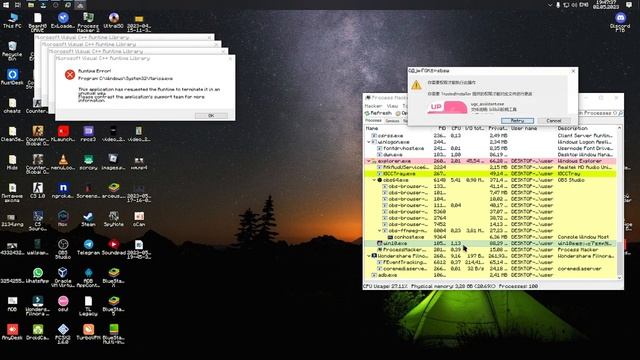Collapse the explorer.exe process tree
Image resolution: width=640 pixels, height=360 pixels.
pos(369,161)
